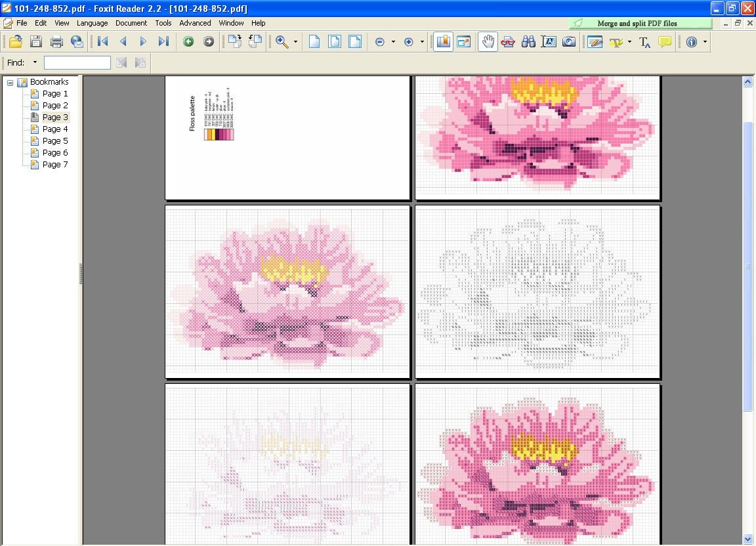
Task: Add a note with the Note tool icon
Action: click(x=664, y=41)
